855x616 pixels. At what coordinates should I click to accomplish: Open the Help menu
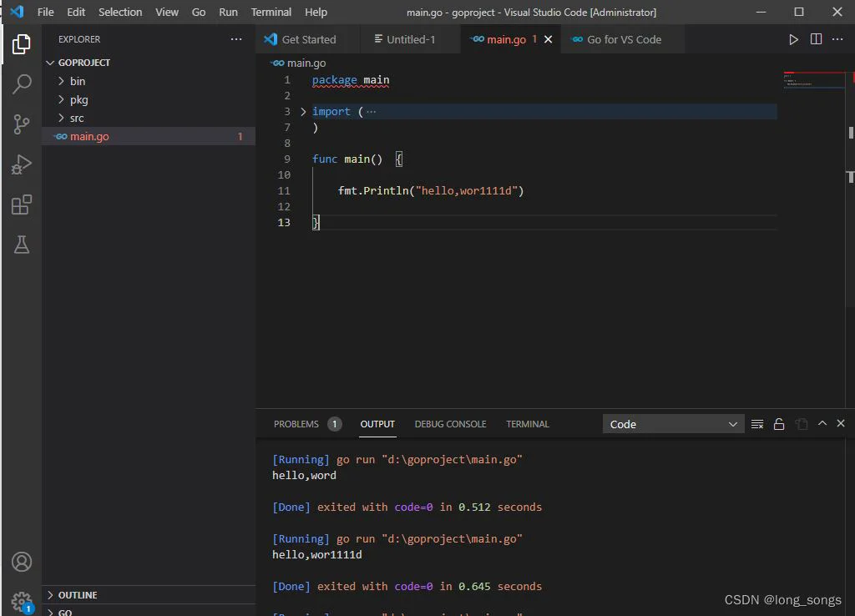point(316,12)
